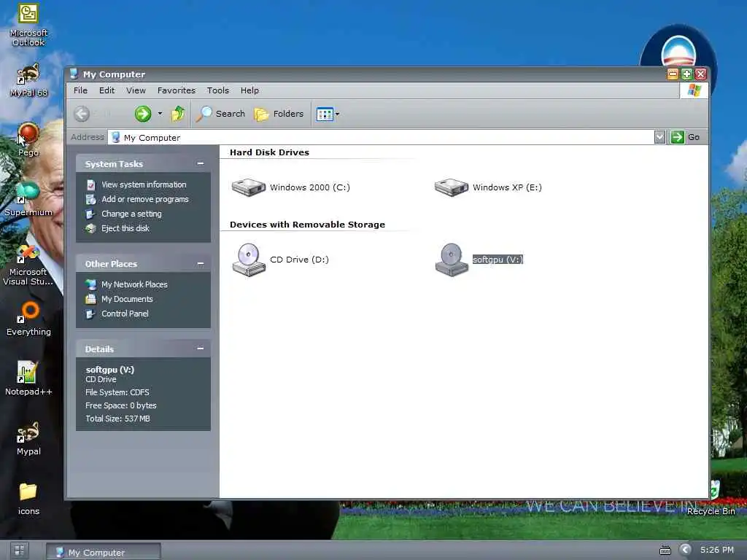This screenshot has height=560, width=747.
Task: Click the My Network Places icon
Action: 90,284
